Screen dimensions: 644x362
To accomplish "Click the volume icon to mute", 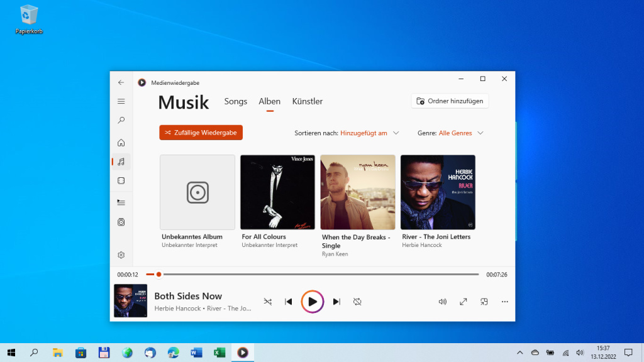I will [x=442, y=302].
